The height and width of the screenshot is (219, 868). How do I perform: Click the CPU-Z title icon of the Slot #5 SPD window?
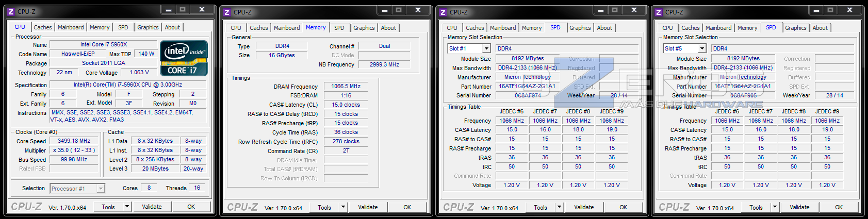click(659, 12)
